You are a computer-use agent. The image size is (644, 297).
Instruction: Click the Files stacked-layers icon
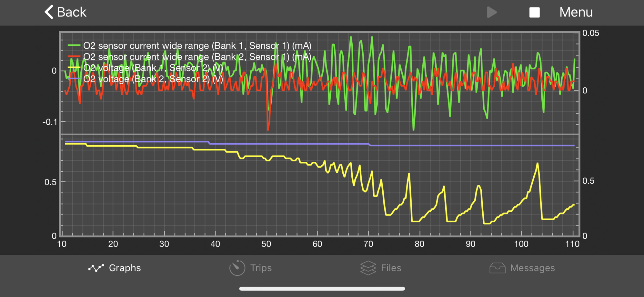368,268
